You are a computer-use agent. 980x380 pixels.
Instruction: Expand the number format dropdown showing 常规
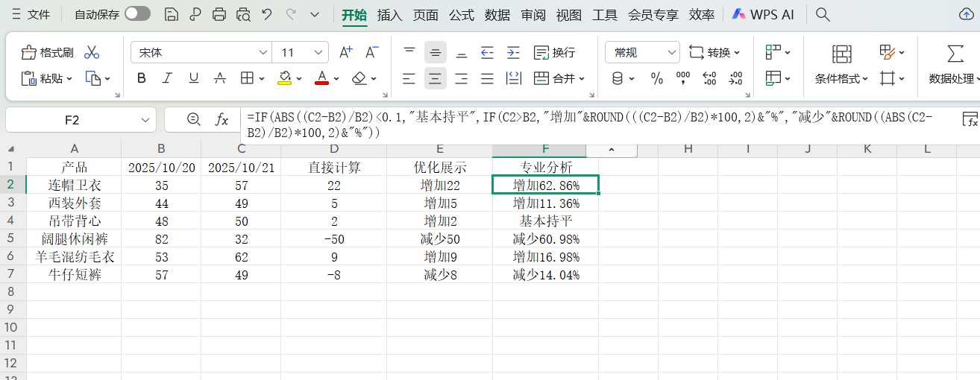click(x=671, y=52)
